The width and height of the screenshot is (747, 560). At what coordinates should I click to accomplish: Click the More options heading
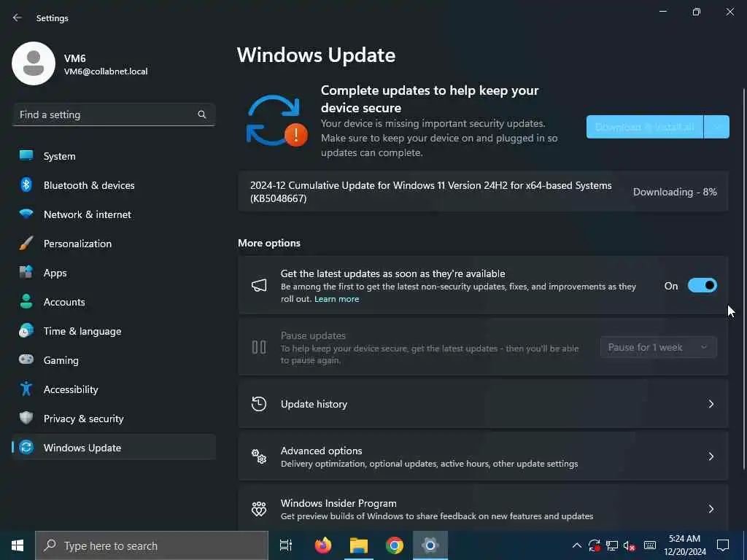point(269,243)
